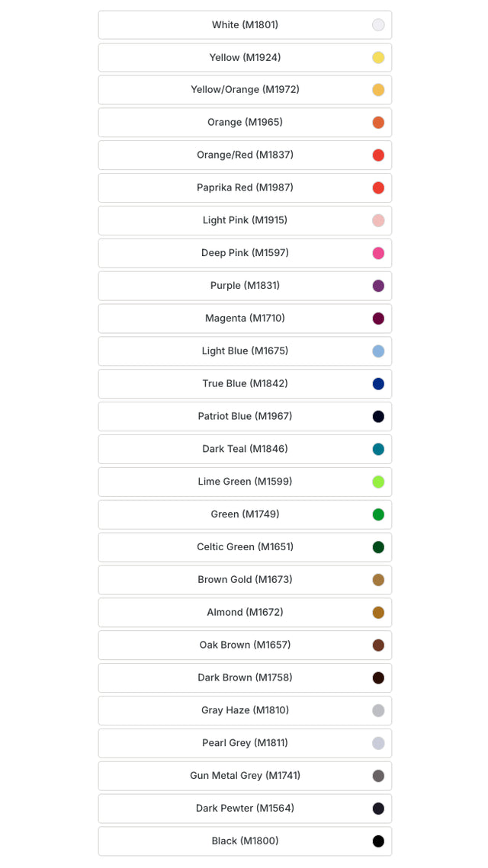
Task: Click the Orange/Red (M1837) swatch circle
Action: [378, 155]
